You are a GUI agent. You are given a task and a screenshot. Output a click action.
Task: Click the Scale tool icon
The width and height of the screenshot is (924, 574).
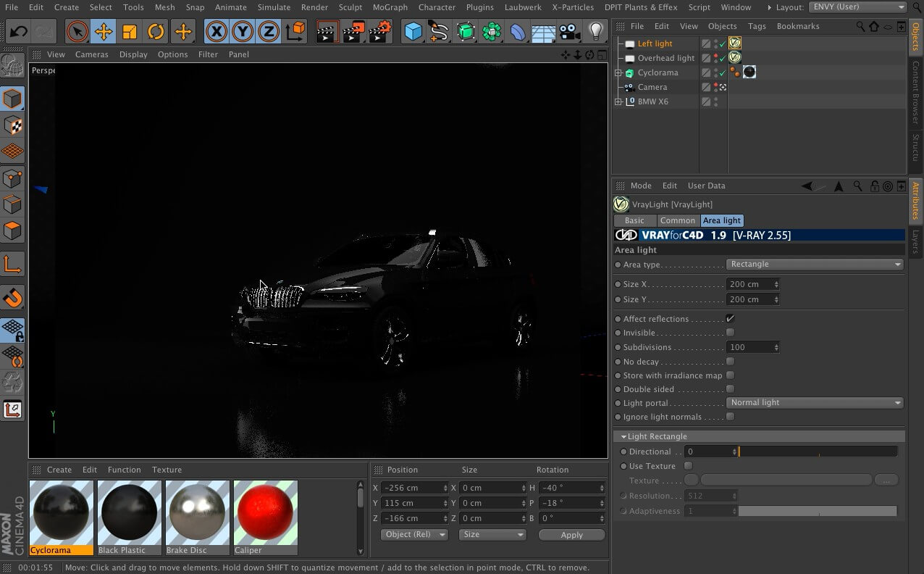click(130, 32)
